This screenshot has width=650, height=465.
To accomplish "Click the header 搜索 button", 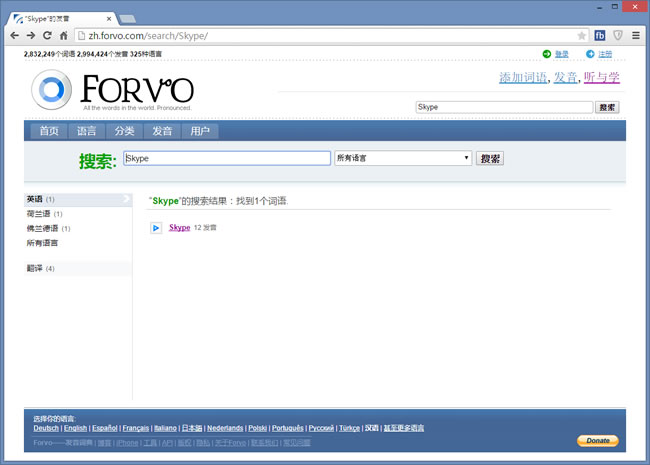I will (x=607, y=107).
